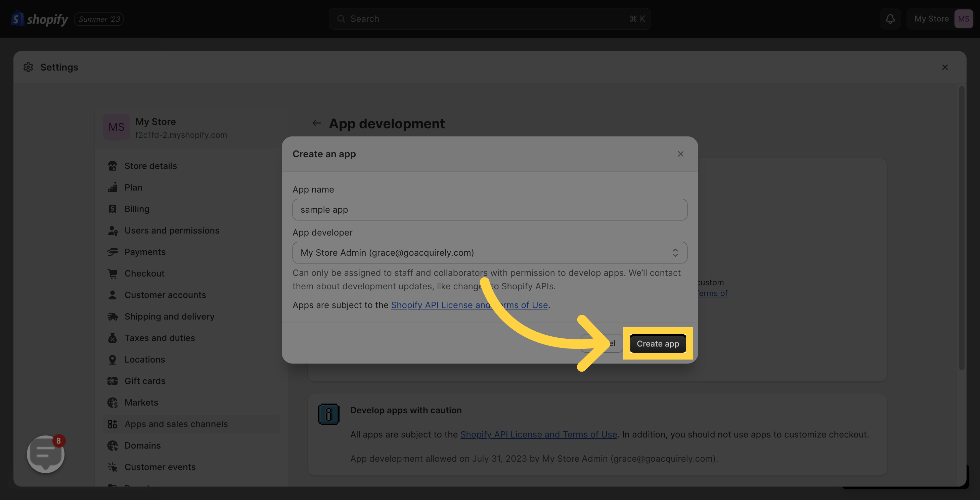Viewport: 980px width, 500px height.
Task: Open Customer accounts settings
Action: coord(192,295)
